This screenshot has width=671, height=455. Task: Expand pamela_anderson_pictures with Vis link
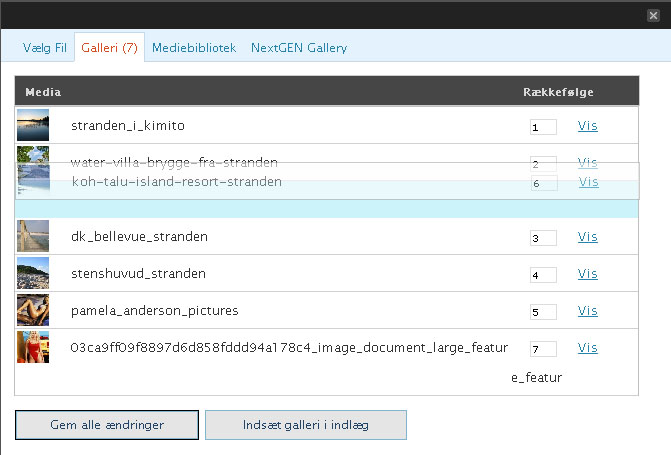(588, 311)
